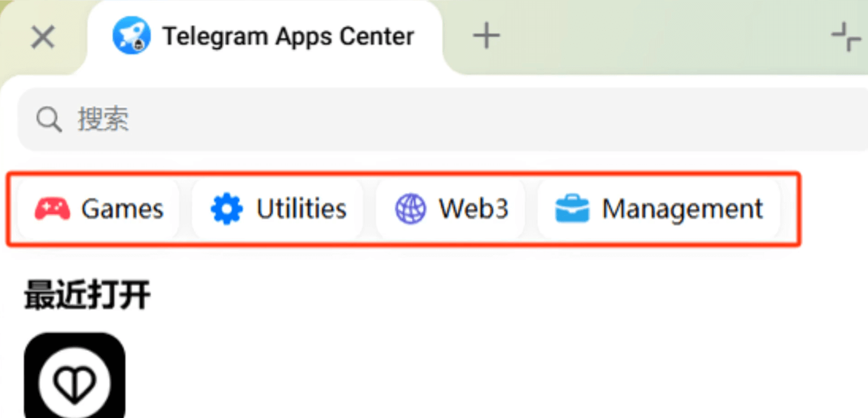Close the Telegram Apps Center window
The image size is (868, 418).
[x=43, y=37]
